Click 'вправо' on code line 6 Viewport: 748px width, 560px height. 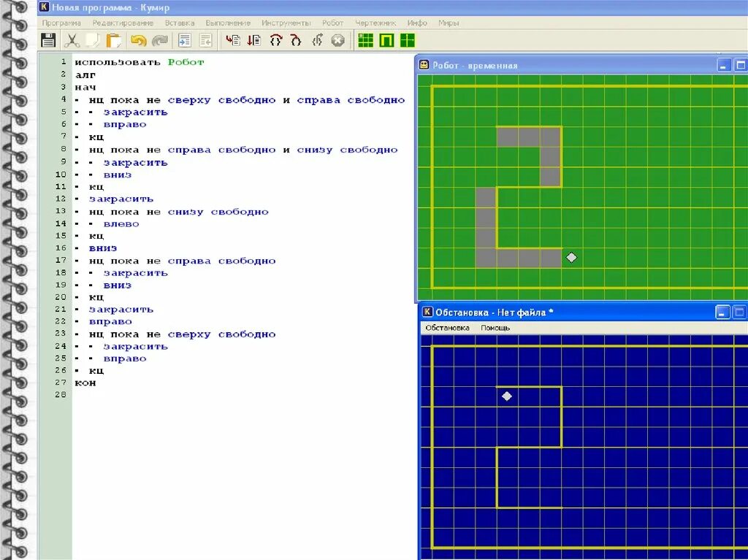point(125,125)
